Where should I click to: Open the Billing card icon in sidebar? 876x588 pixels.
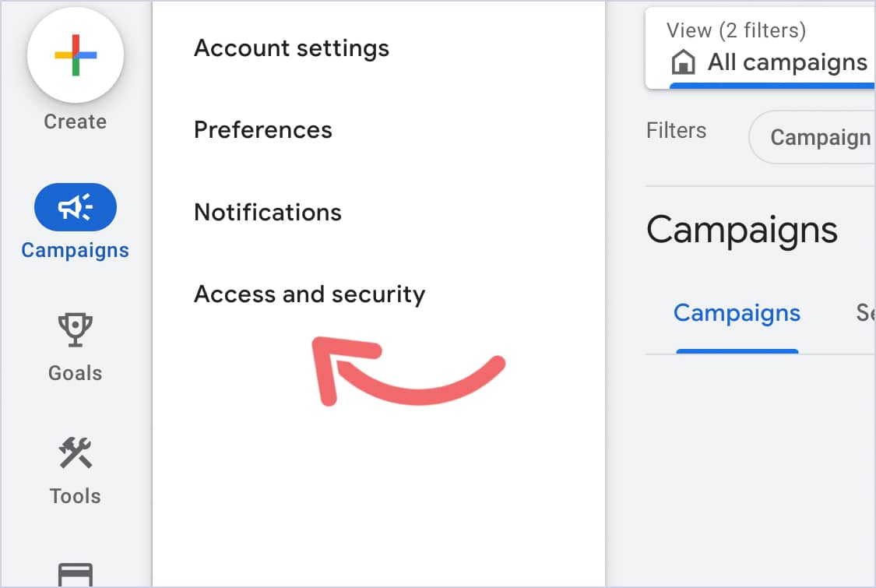[x=76, y=575]
